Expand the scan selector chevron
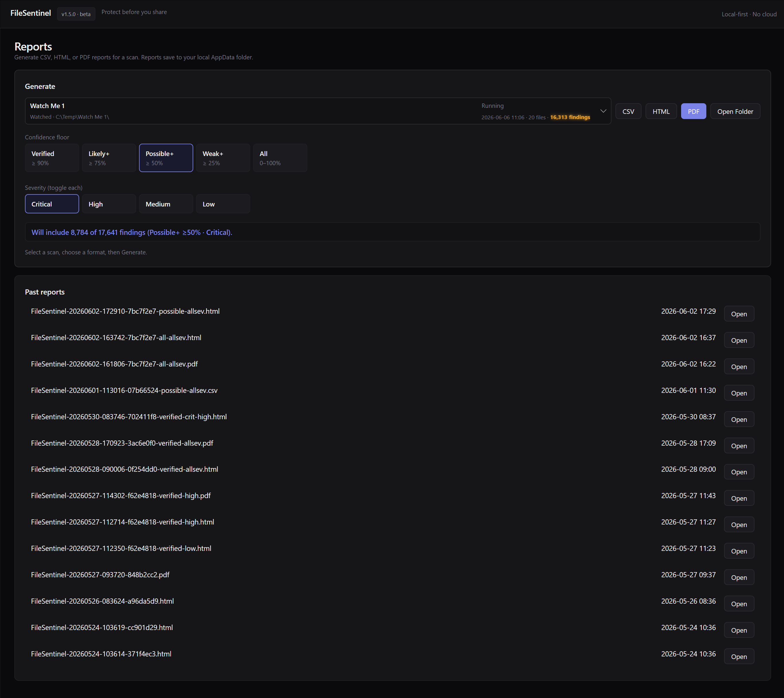This screenshot has height=698, width=784. click(x=603, y=111)
